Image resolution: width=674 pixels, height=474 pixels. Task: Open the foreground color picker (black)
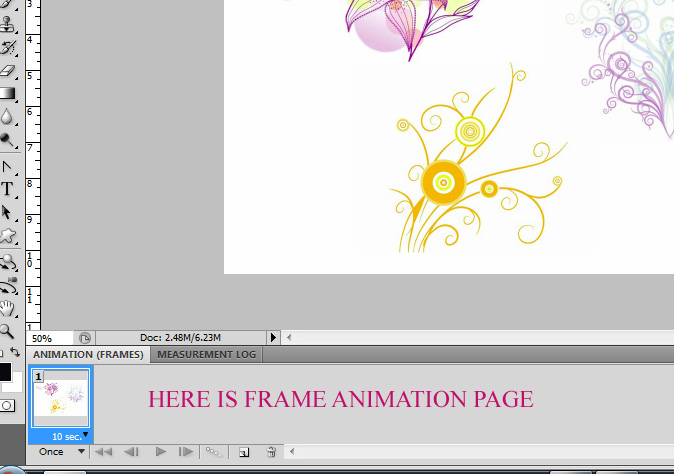(x=5, y=372)
